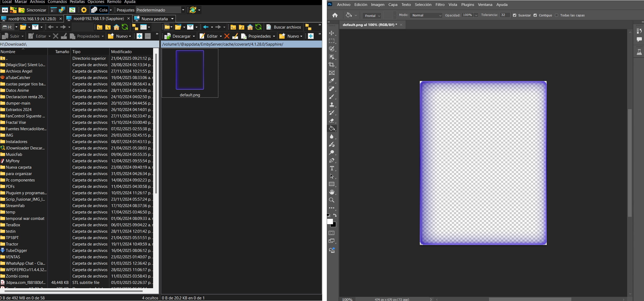
Task: Click the remote refresh icon in FlashFXP
Action: 258,27
